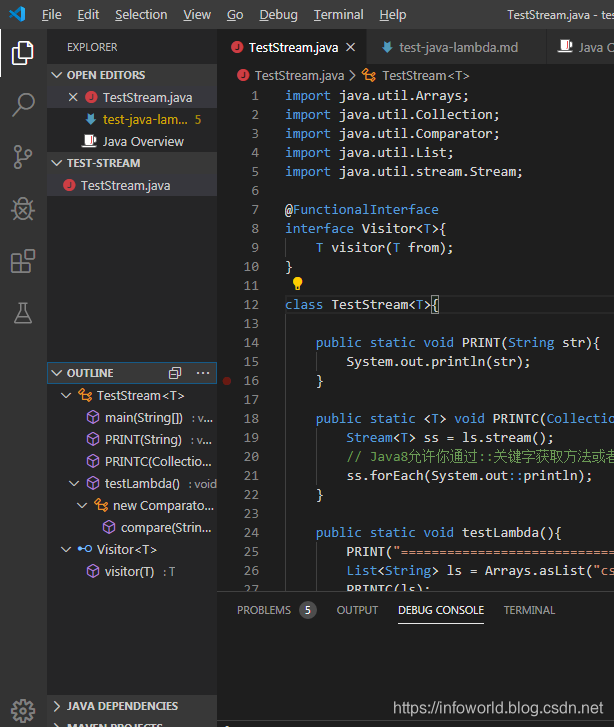Open the Terminal menu
614x727 pixels.
coord(339,15)
